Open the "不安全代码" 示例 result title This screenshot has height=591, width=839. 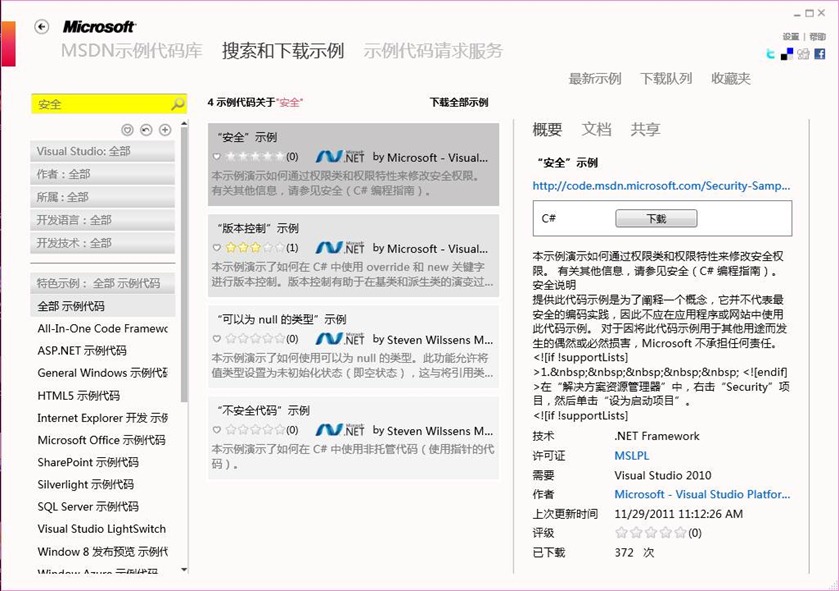pos(263,410)
